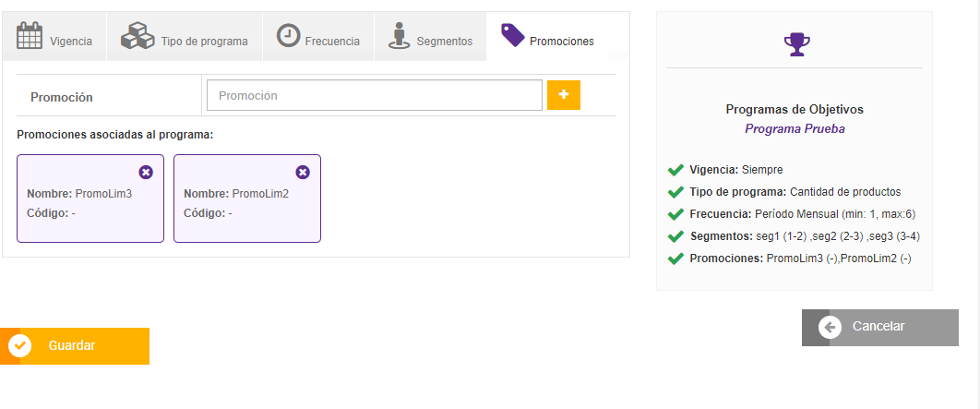Select the Segmentos tab
The width and height of the screenshot is (980, 409).
click(444, 42)
